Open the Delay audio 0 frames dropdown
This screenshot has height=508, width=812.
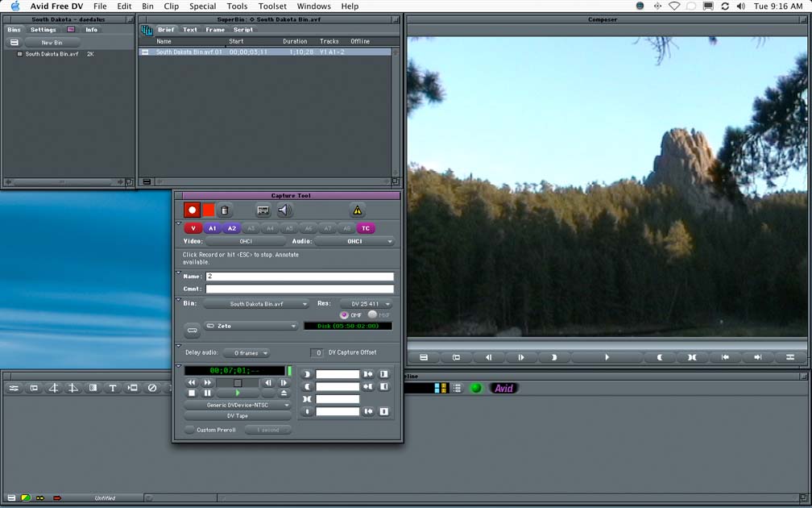click(246, 353)
